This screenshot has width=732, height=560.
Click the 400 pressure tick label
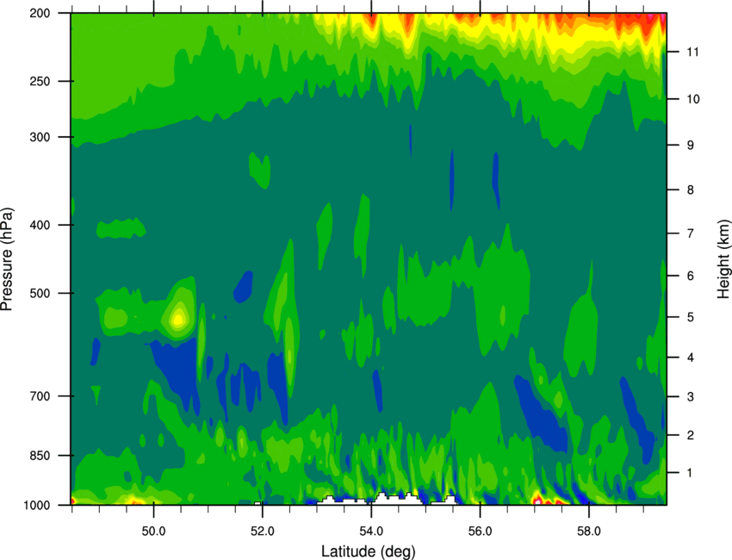[x=40, y=225]
